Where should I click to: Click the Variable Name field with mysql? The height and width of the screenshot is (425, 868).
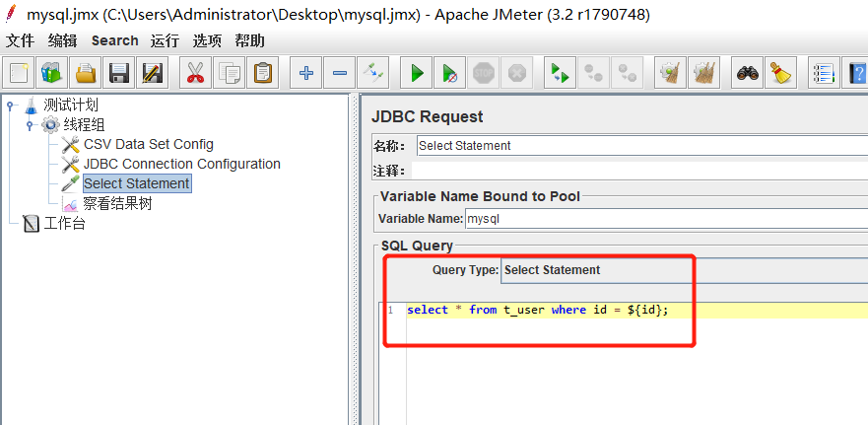point(666,219)
